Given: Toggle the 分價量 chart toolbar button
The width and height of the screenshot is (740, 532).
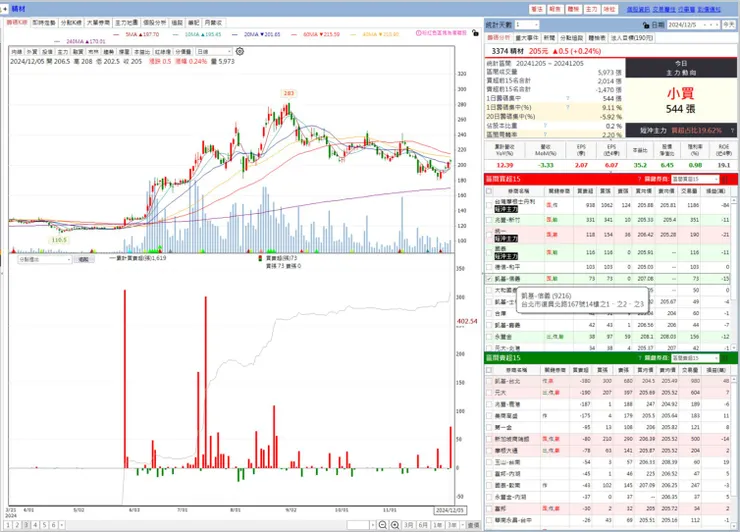Looking at the screenshot, I should (x=183, y=51).
